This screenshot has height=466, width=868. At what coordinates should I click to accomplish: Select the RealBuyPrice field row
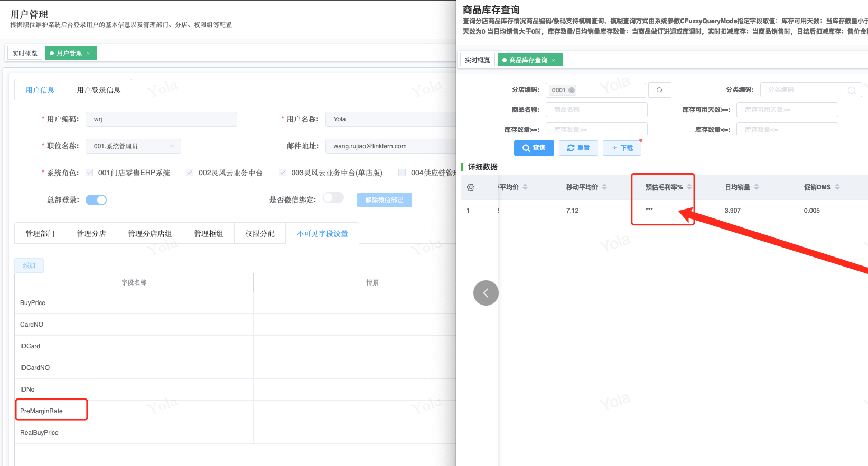(235, 433)
